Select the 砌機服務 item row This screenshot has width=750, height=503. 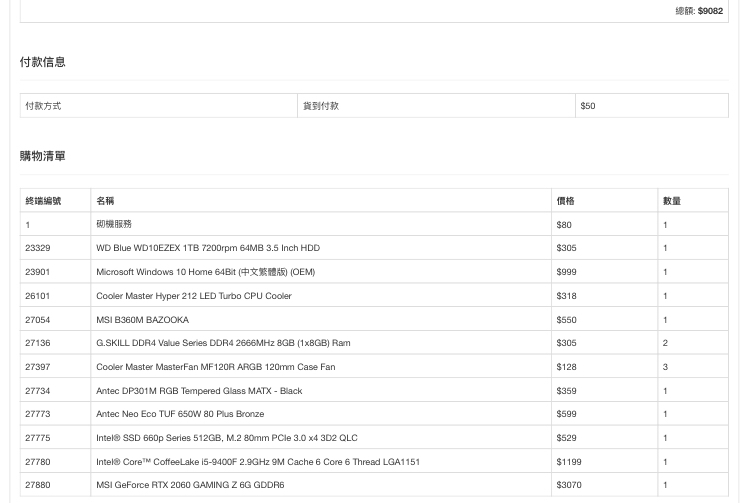pos(374,224)
